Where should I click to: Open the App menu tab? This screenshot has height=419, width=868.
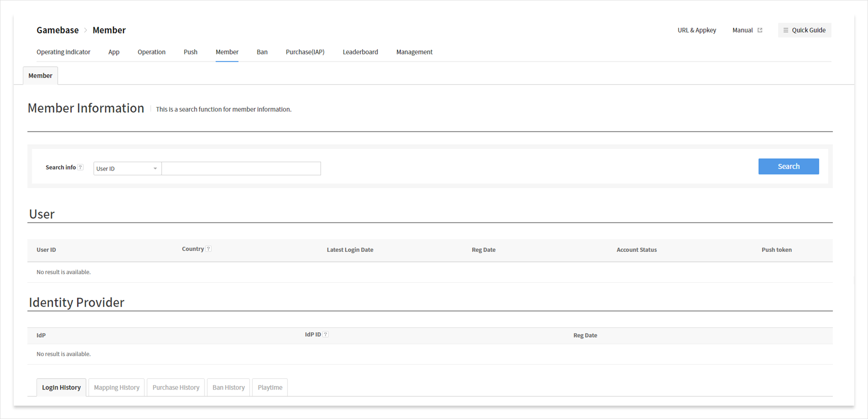pyautogui.click(x=114, y=52)
